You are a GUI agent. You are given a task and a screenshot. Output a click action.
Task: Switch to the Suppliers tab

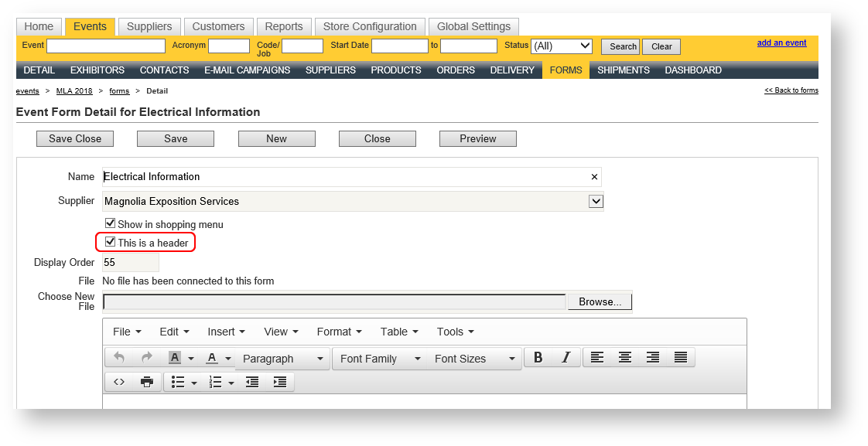[149, 26]
